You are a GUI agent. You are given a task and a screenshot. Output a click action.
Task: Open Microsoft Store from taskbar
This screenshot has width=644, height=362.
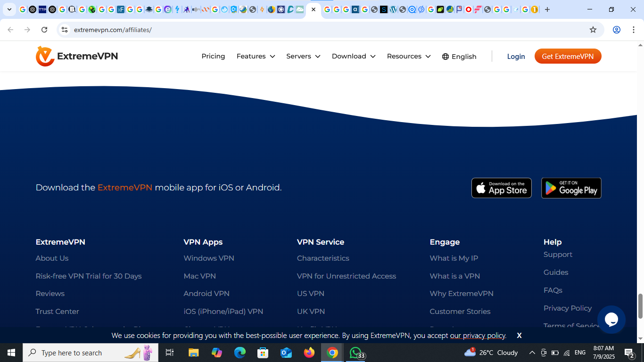pos(263,353)
